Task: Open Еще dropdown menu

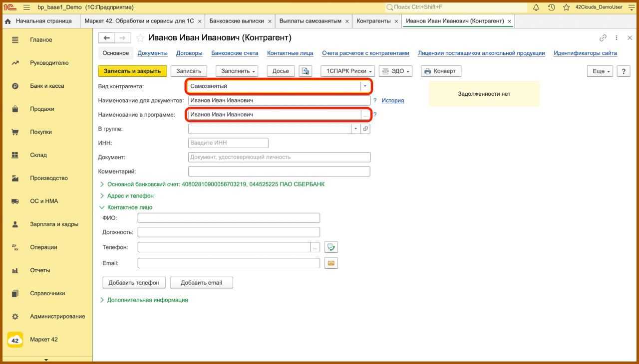Action: tap(600, 71)
